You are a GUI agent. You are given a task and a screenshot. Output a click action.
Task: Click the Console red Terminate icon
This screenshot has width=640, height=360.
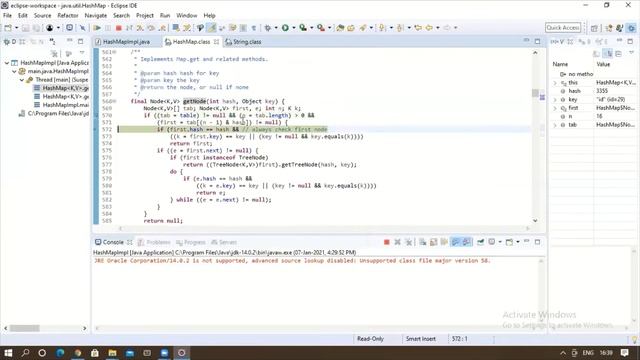(x=387, y=242)
